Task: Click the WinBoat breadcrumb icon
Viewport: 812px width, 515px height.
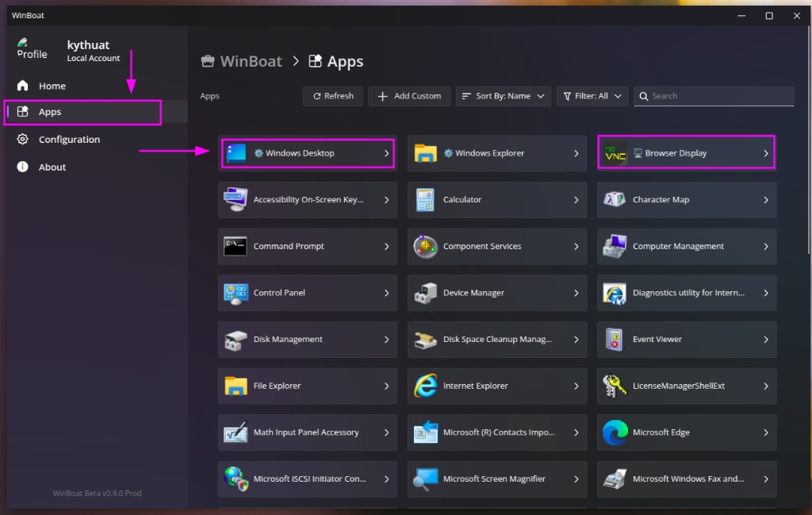Action: pyautogui.click(x=208, y=61)
